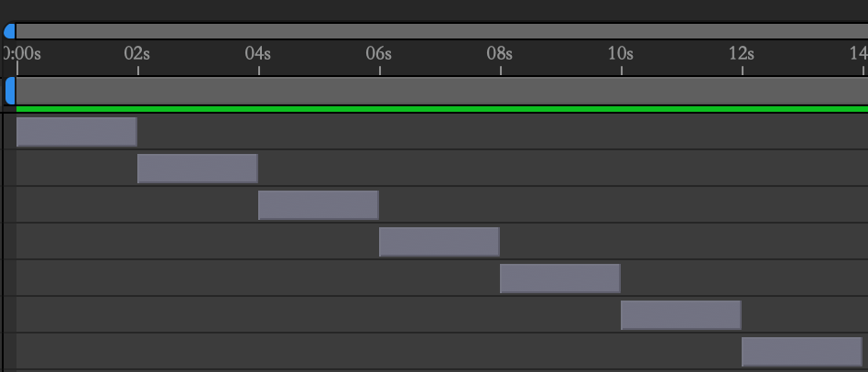Screen dimensions: 868x372
Task: Move playhead to 02s ruler mark
Action: [x=137, y=54]
